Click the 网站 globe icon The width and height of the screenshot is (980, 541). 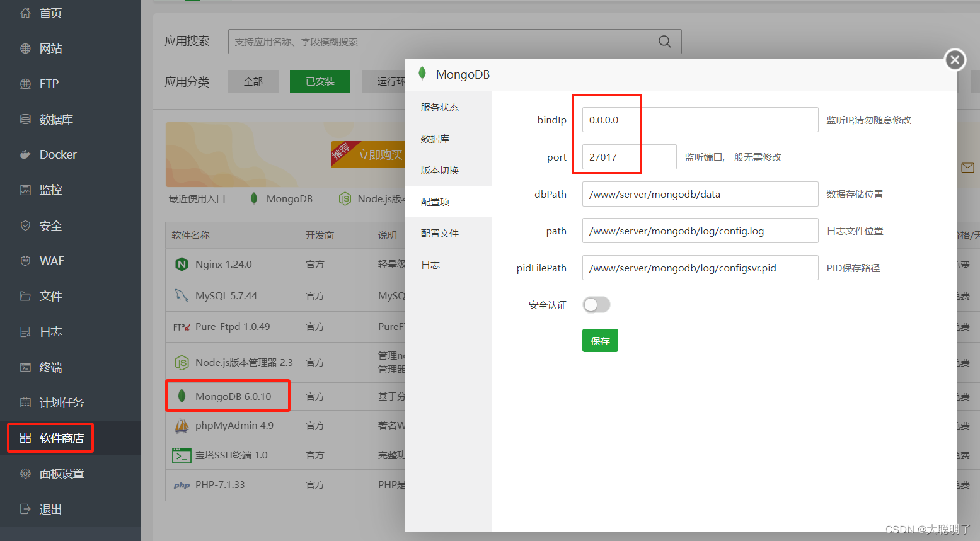coord(25,48)
